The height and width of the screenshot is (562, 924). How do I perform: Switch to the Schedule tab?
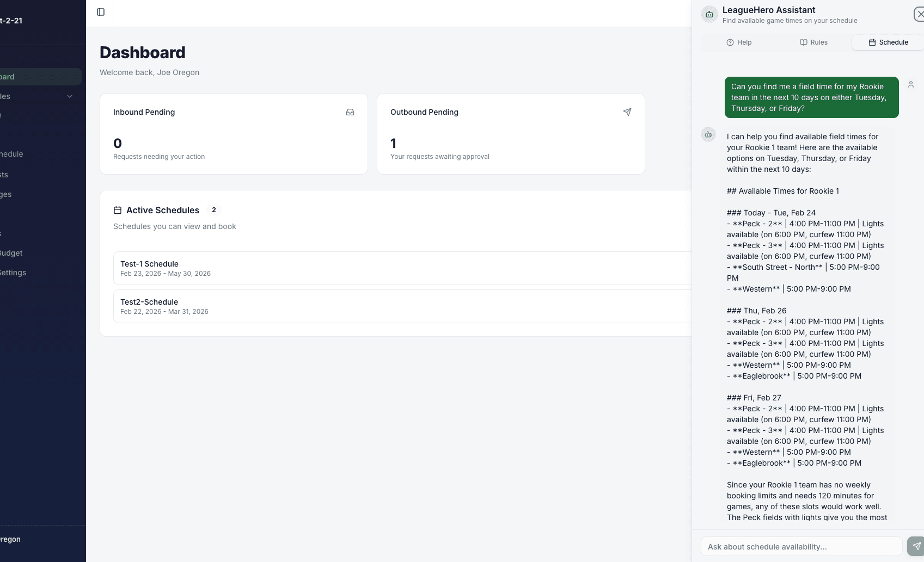pyautogui.click(x=886, y=42)
